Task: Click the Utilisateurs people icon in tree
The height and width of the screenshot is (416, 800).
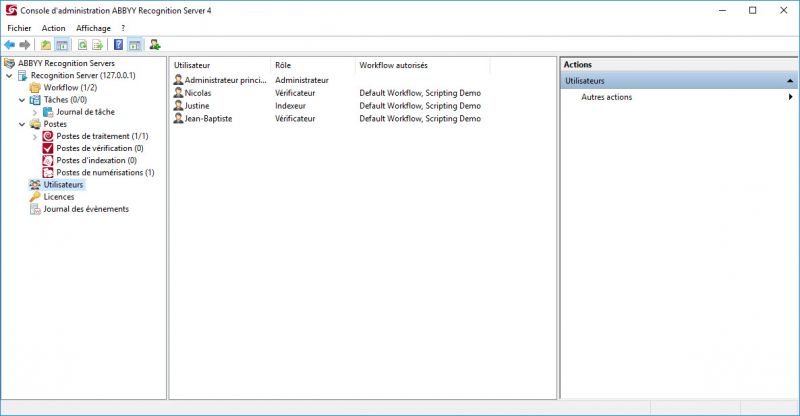Action: pos(35,185)
